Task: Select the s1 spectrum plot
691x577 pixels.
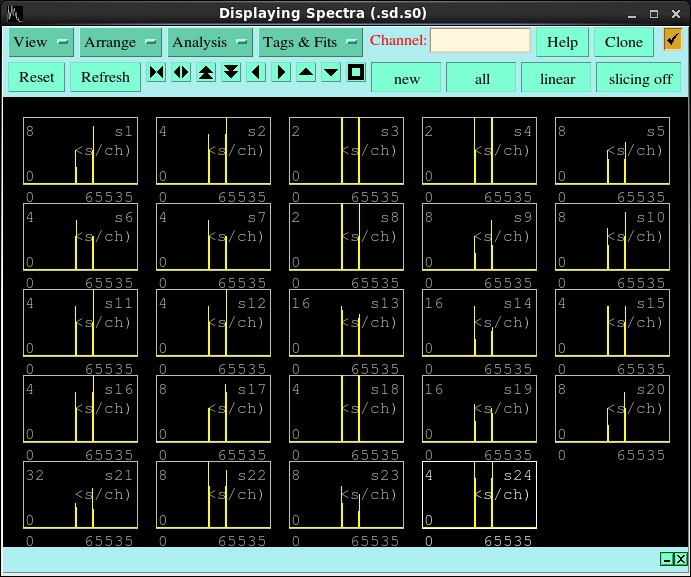Action: (81, 151)
